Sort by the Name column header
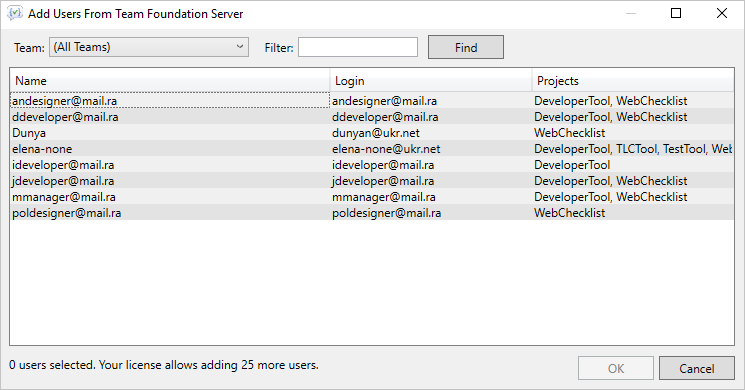Image resolution: width=745 pixels, height=390 pixels. (x=170, y=80)
